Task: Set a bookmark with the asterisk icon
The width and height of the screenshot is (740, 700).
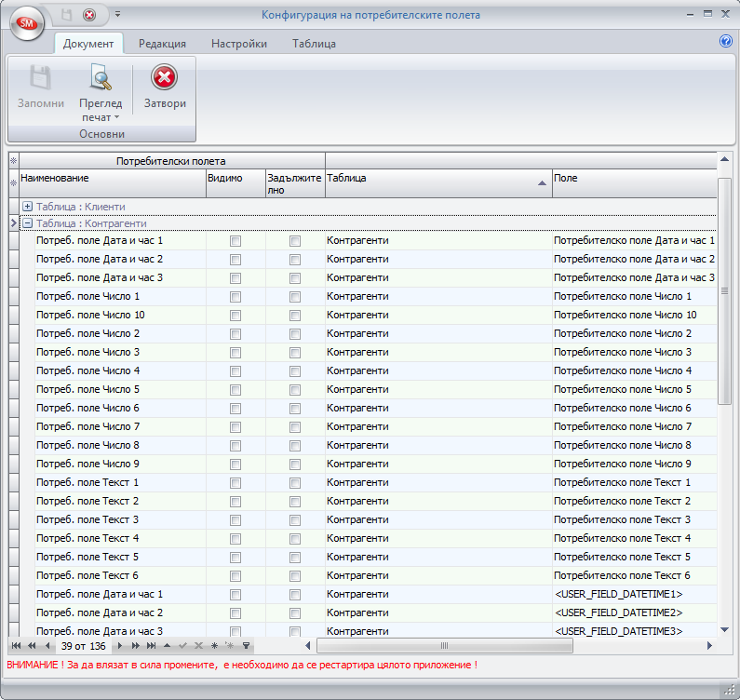Action: tap(214, 646)
